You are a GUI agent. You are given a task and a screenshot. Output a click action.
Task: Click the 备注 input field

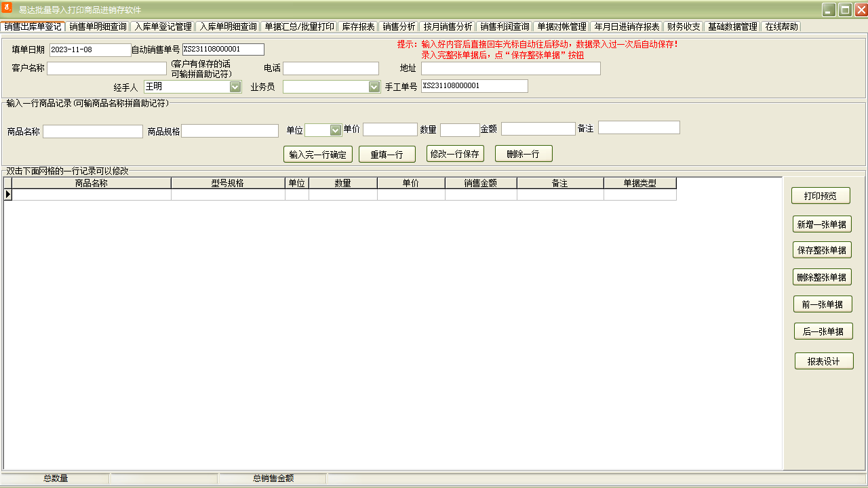[x=639, y=127]
